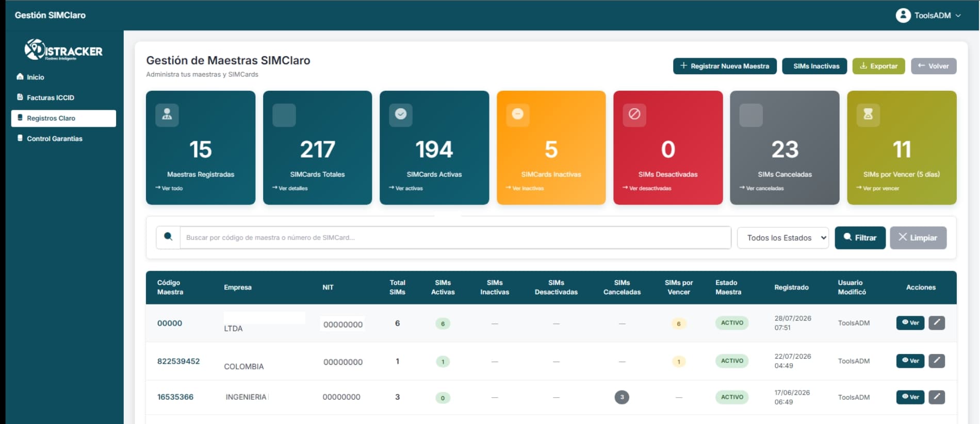Click the blank icon on SIMs Canceladas card

(x=751, y=115)
